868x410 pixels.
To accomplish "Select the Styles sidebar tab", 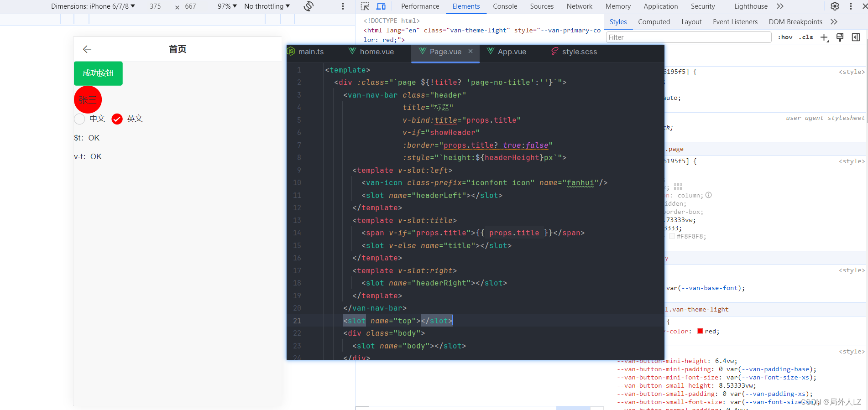I will pos(618,22).
